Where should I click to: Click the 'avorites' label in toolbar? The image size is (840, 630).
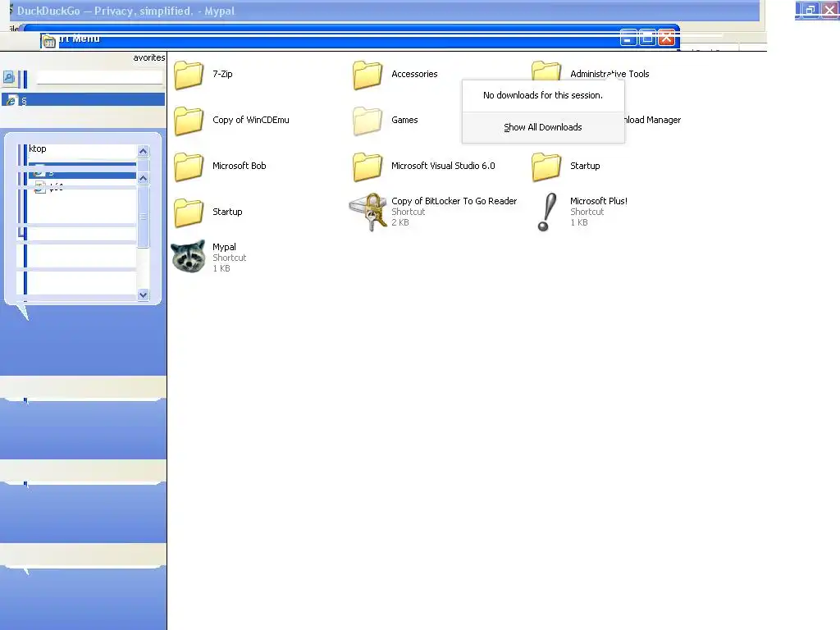[149, 58]
